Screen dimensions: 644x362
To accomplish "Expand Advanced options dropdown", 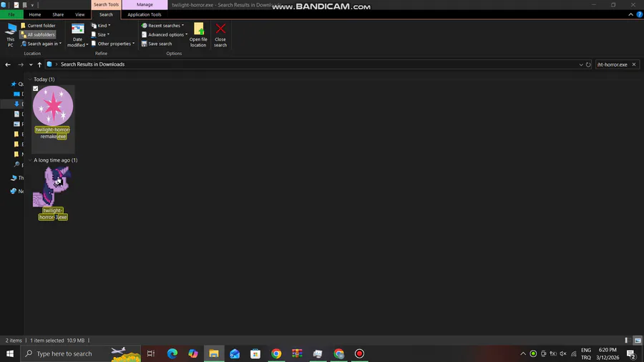I will [165, 34].
